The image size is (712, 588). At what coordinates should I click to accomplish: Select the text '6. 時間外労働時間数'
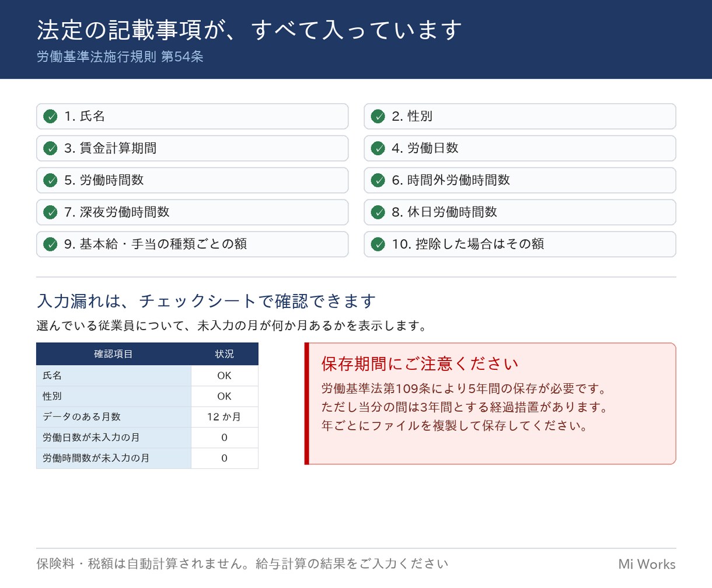pyautogui.click(x=451, y=180)
